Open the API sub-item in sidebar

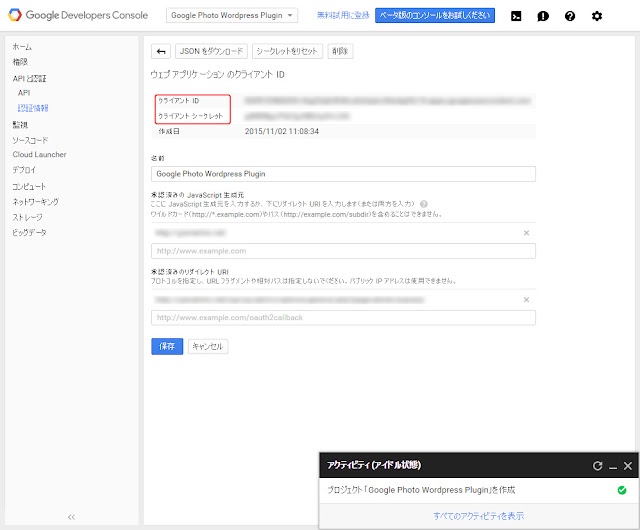(x=24, y=93)
